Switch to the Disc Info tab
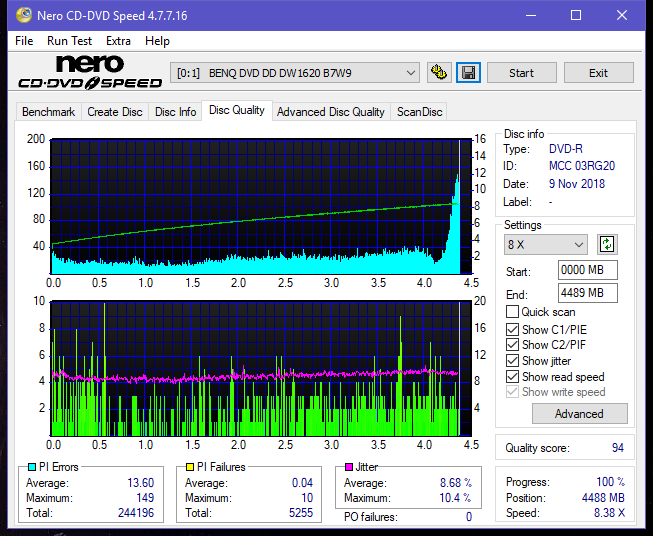653x536 pixels. [175, 112]
